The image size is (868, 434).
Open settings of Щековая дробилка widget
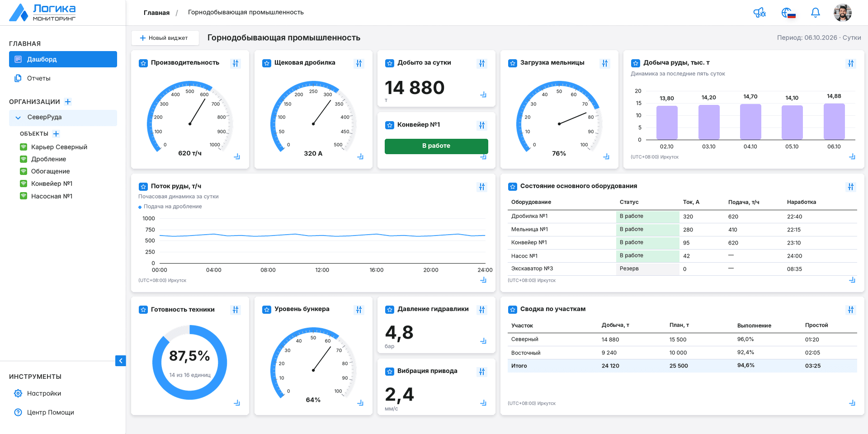pos(359,63)
